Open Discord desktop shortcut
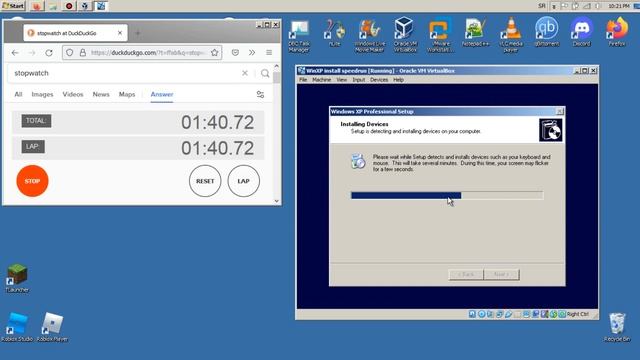Image resolution: width=640 pixels, height=360 pixels. (x=581, y=32)
